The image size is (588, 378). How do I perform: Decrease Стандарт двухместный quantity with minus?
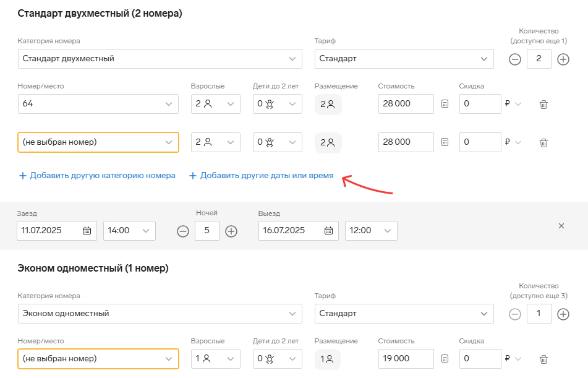click(515, 59)
